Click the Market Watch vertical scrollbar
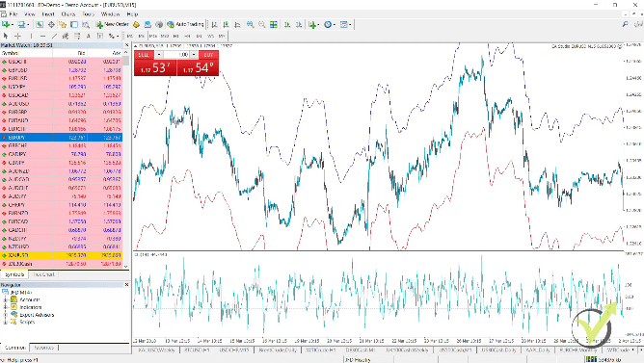The height and width of the screenshot is (363, 644). tap(125, 160)
